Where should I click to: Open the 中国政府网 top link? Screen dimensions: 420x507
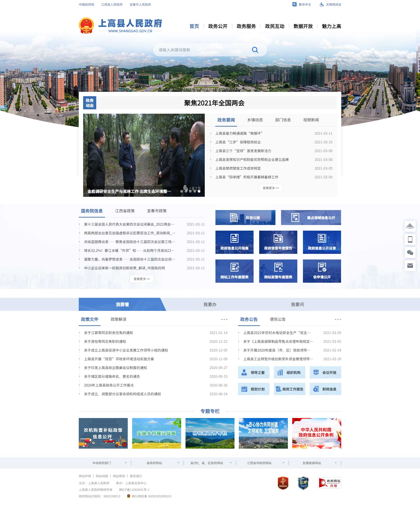click(x=86, y=4)
